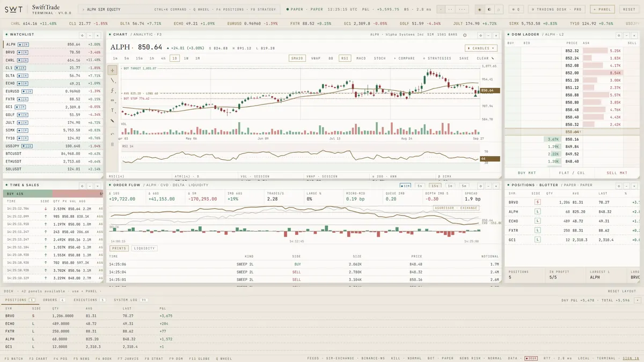The width and height of the screenshot is (644, 362).
Task: Switch to the Liquidity tab in Order Flow
Action: [x=144, y=248]
